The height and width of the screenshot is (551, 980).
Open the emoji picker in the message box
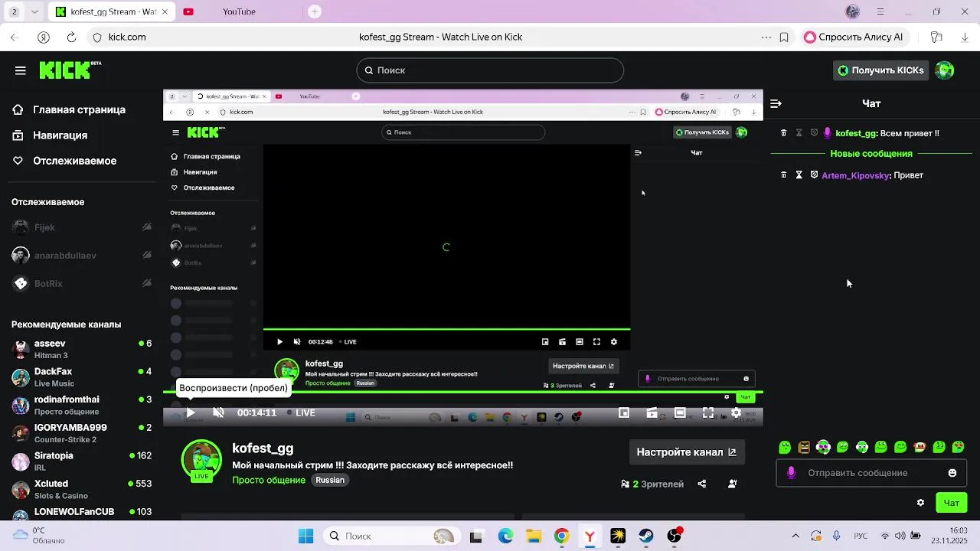(952, 473)
